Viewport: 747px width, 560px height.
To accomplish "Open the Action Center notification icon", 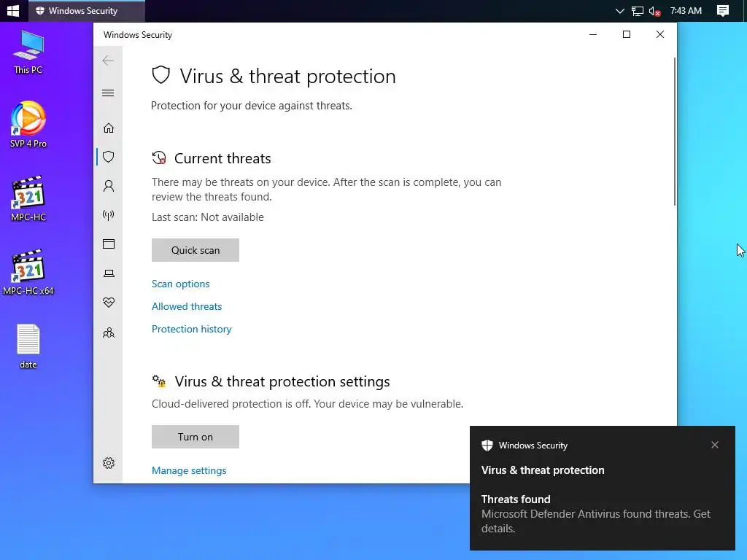I will pos(723,10).
